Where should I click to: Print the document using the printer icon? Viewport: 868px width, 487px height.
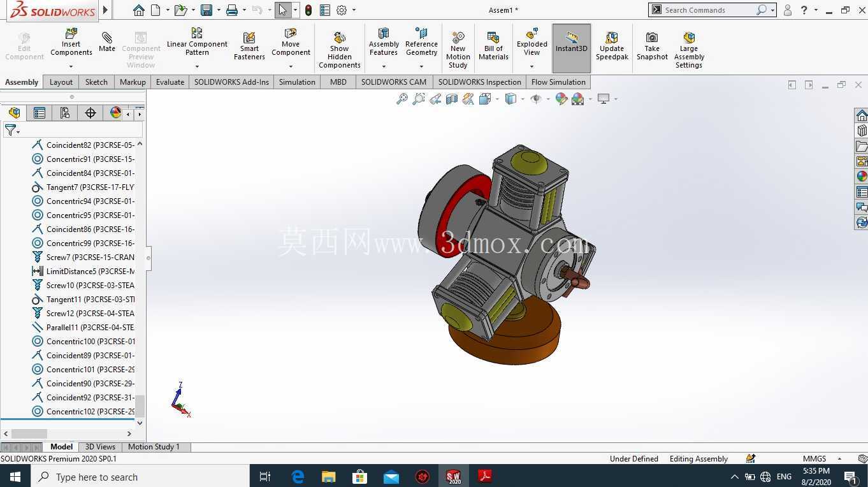click(x=232, y=10)
